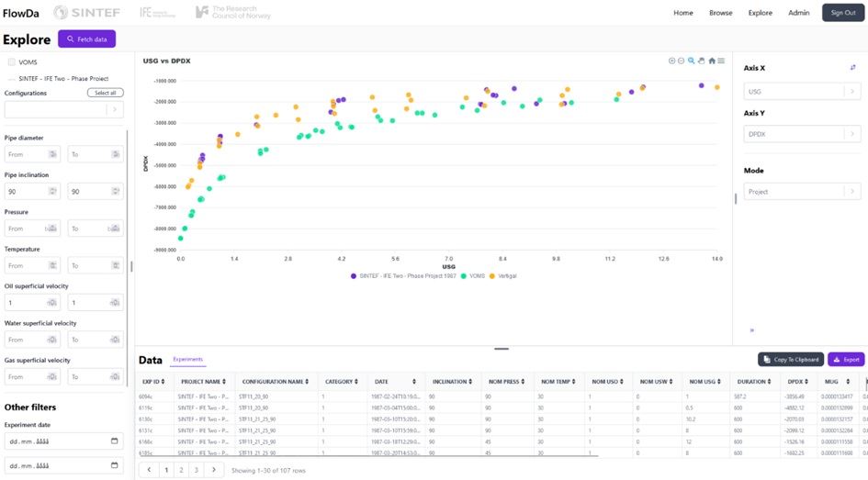Screen dimensions: 868x480
Task: Toggle Vertigal series in chart legend
Action: tap(504, 275)
